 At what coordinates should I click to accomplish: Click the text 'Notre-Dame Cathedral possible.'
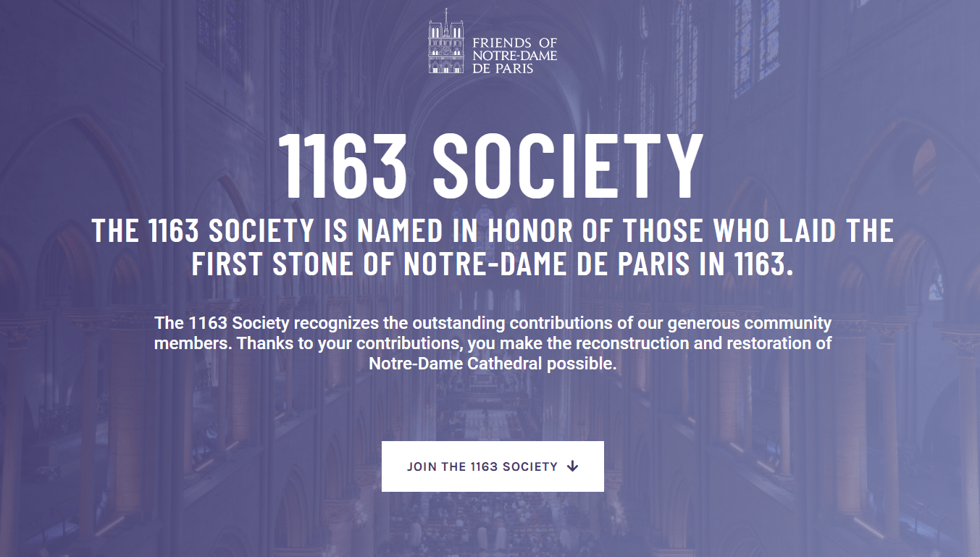click(493, 364)
